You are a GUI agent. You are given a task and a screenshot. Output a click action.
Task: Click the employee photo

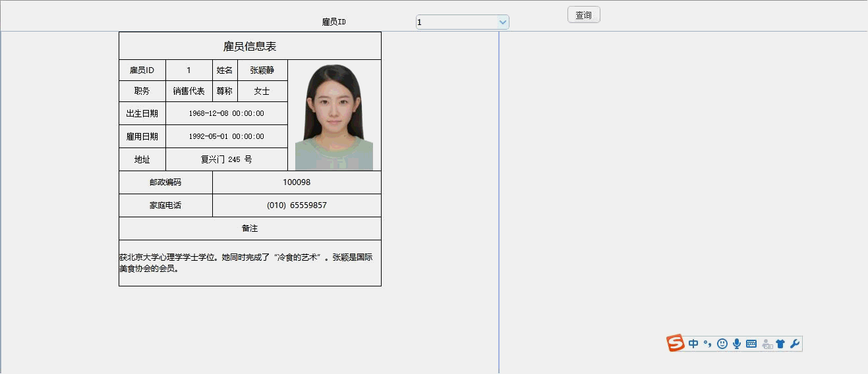pos(334,117)
